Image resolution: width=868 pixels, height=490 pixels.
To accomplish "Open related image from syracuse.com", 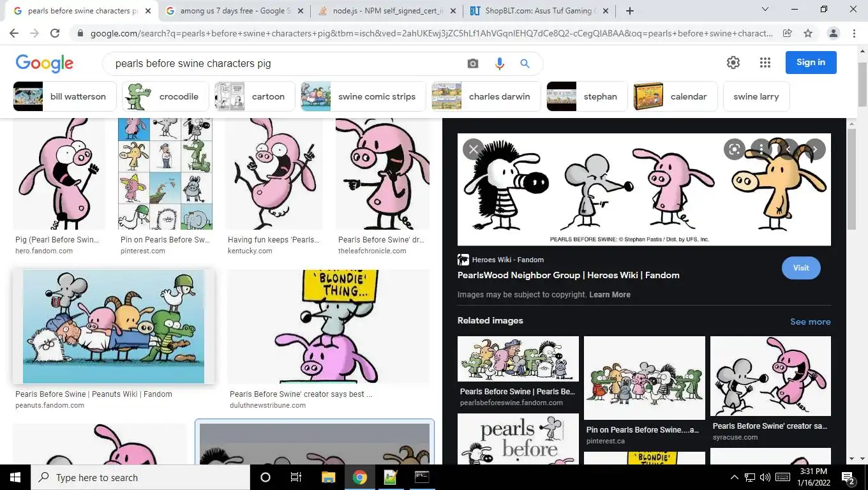I will (x=770, y=376).
